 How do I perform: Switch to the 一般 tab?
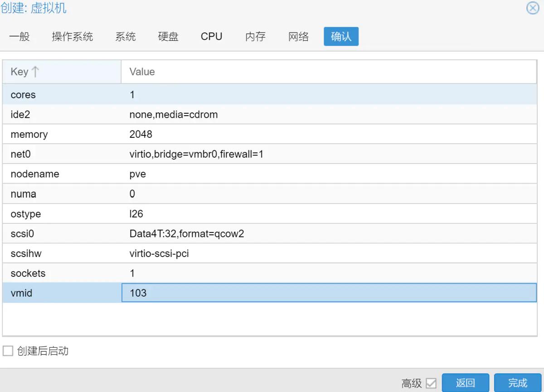point(20,37)
